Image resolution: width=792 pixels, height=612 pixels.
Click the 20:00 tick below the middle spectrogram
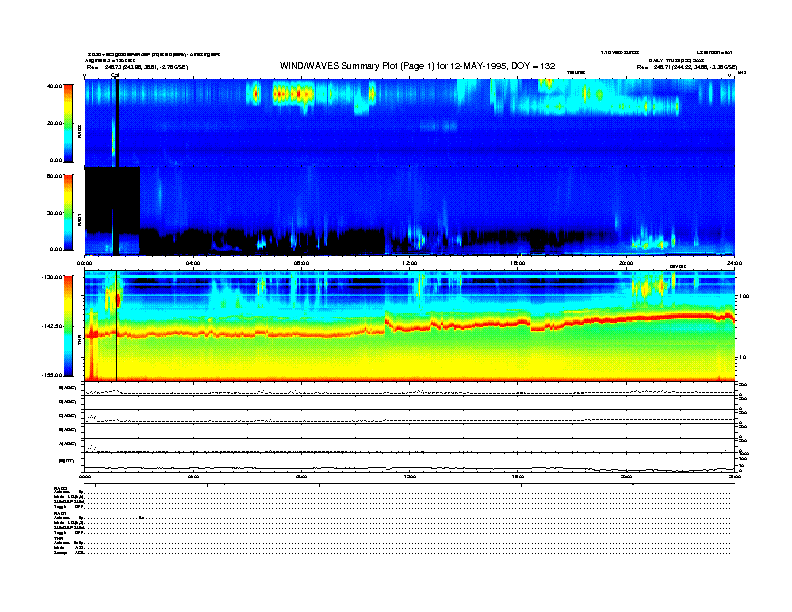coord(626,263)
